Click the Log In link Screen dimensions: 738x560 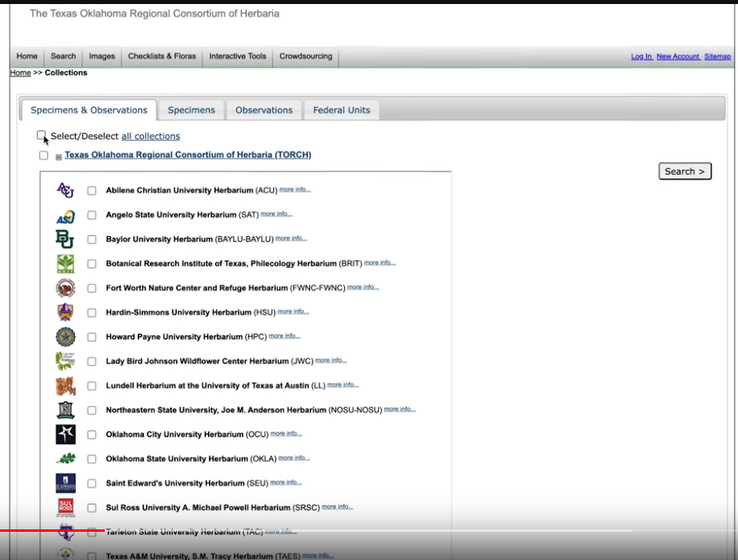point(641,56)
